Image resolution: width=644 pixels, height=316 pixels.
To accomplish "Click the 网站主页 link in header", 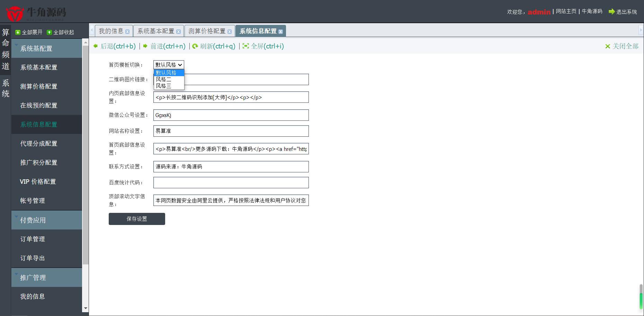I will pyautogui.click(x=566, y=11).
